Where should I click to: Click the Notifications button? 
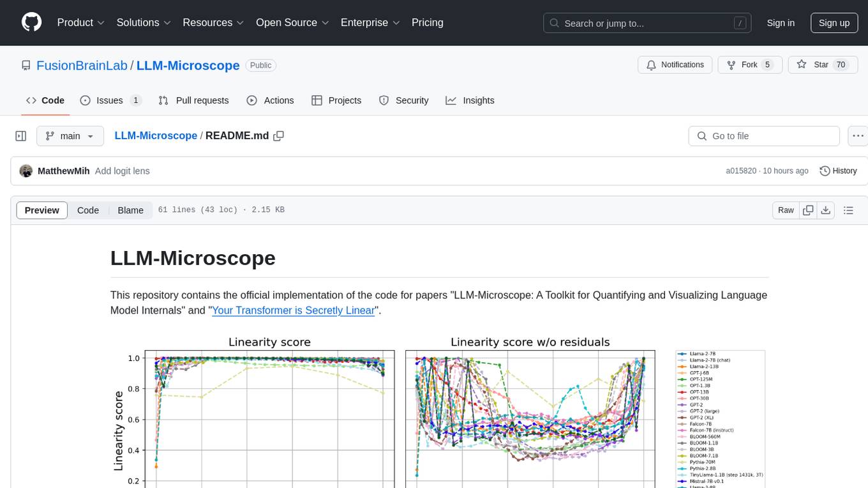(x=675, y=65)
